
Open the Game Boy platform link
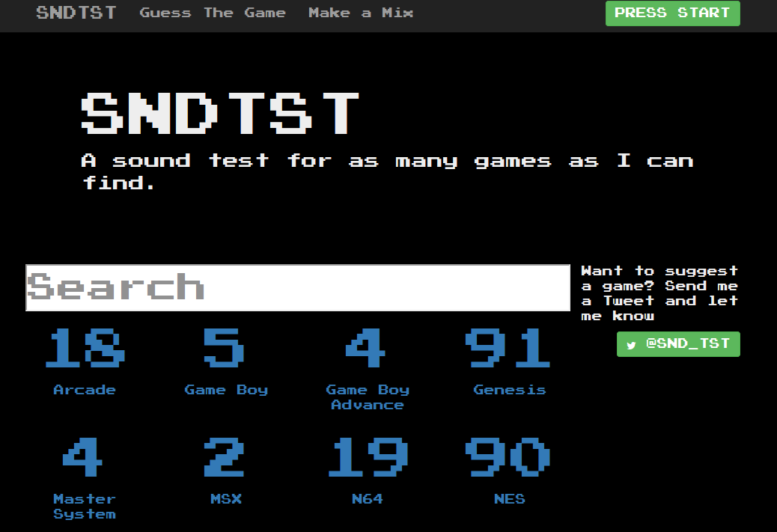[x=226, y=362]
